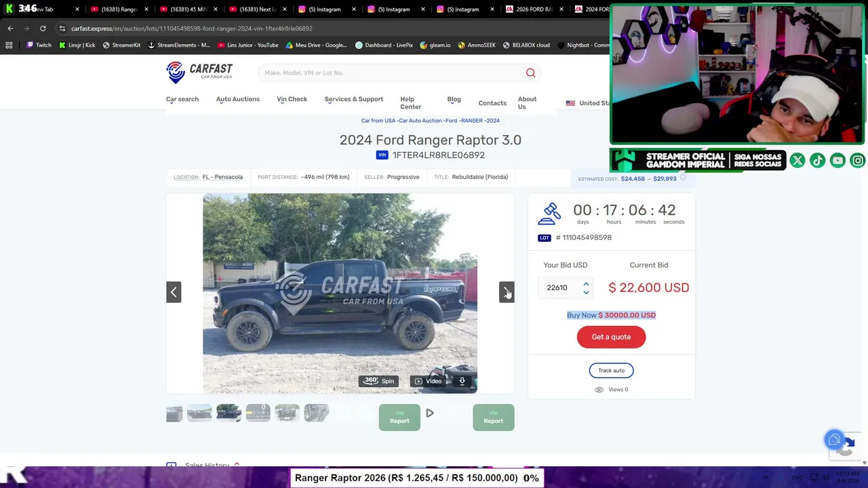Collapse the Sales History section
The width and height of the screenshot is (868, 488).
tap(237, 465)
